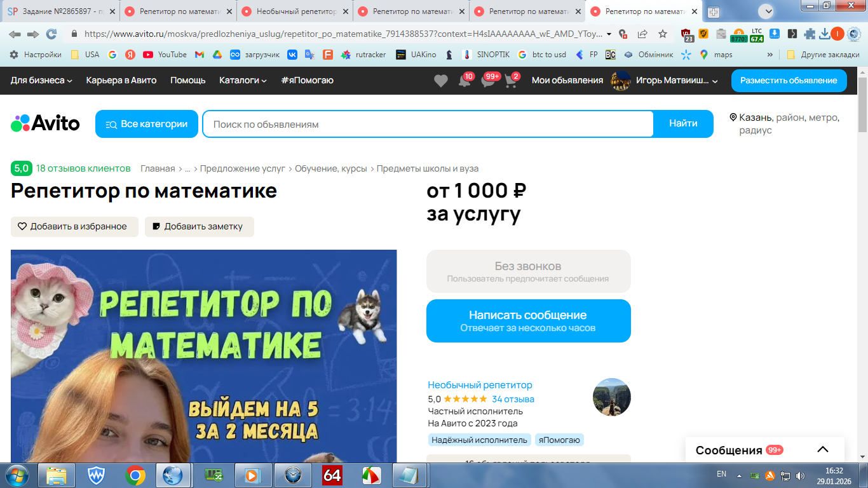Image resolution: width=868 pixels, height=488 pixels.
Task: Show more bookmarks with the chevron
Action: click(x=770, y=55)
